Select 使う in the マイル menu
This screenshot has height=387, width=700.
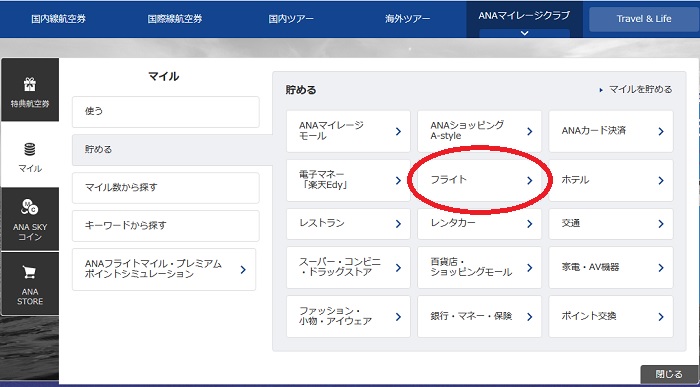pos(166,112)
